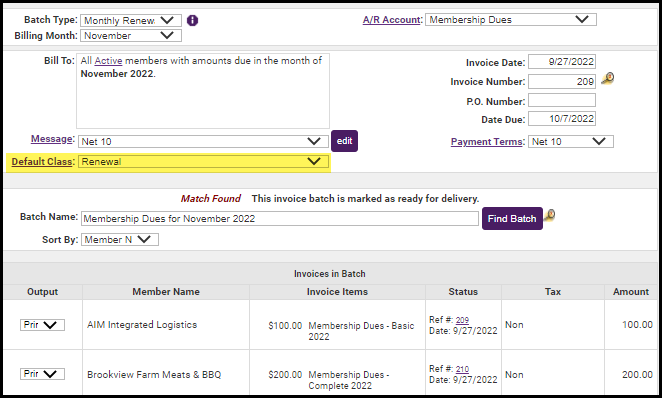Click Membership Dues - Basic 2022 item
The width and height of the screenshot is (662, 398).
(x=361, y=331)
